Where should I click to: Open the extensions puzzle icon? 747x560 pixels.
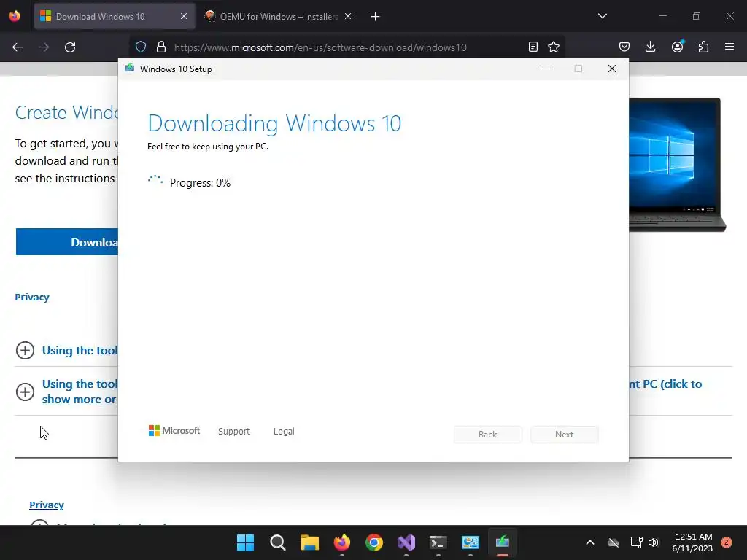[x=703, y=47]
